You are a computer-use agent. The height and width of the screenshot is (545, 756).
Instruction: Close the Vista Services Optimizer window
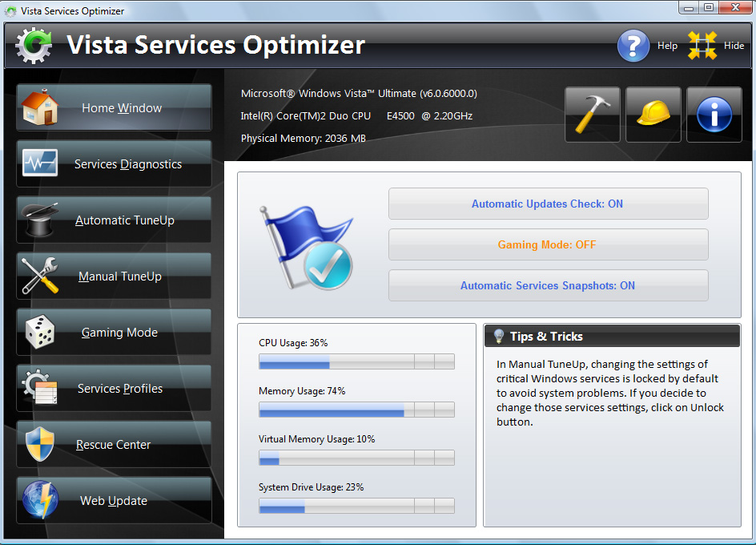click(736, 7)
